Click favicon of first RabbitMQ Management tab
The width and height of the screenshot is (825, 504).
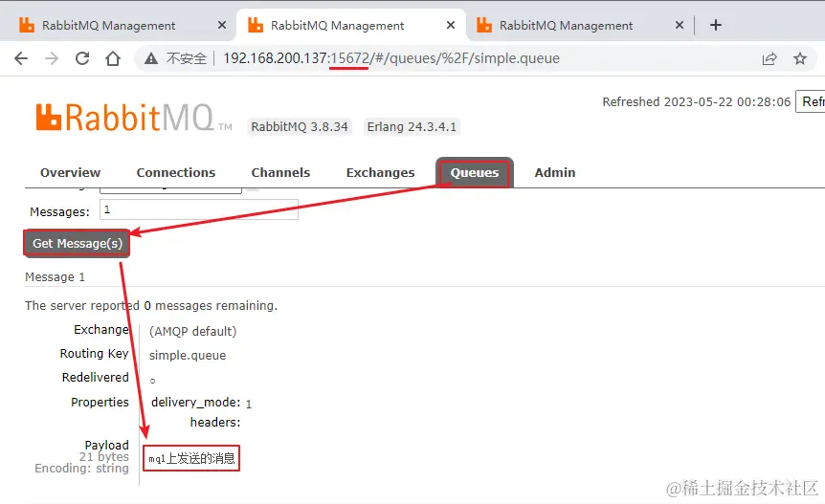coord(26,25)
